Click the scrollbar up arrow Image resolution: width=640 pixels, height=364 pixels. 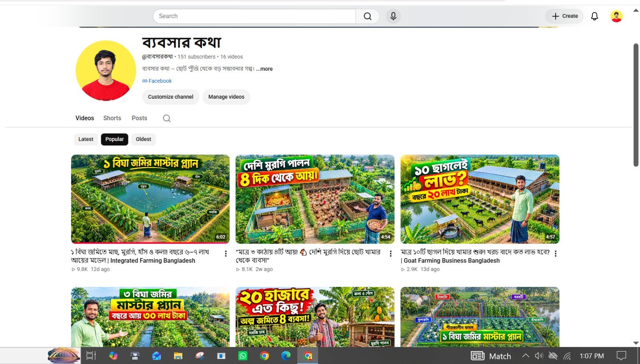coord(636,10)
